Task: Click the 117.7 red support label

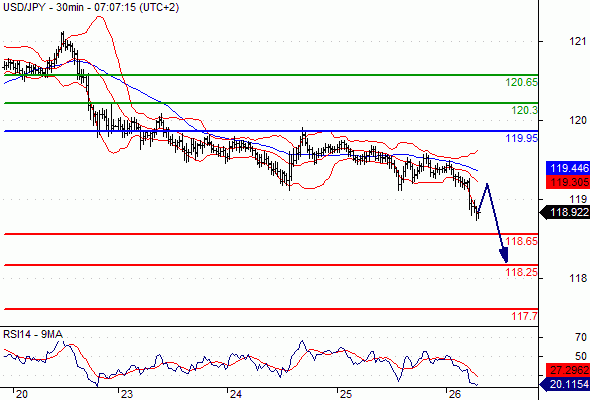Action: [x=525, y=316]
